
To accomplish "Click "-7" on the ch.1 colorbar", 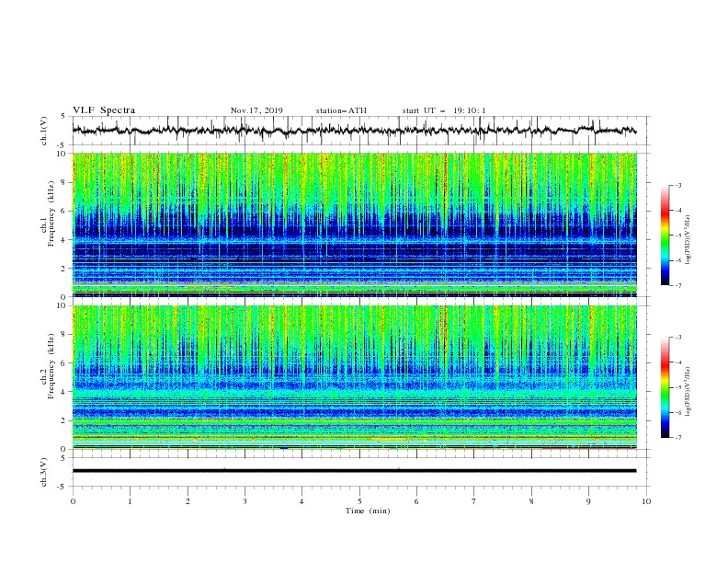I will click(x=677, y=285).
